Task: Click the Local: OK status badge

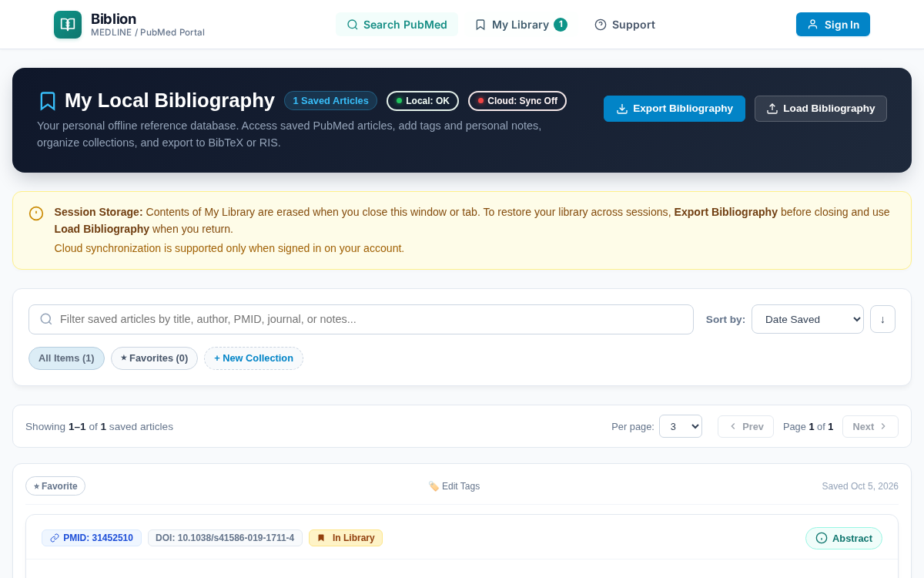Action: [x=423, y=101]
